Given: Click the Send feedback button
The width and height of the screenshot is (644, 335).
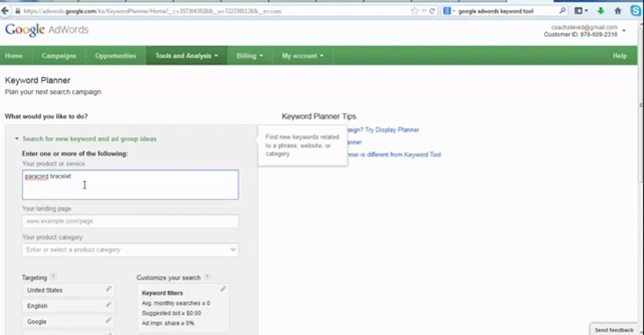Looking at the screenshot, I should (x=614, y=329).
